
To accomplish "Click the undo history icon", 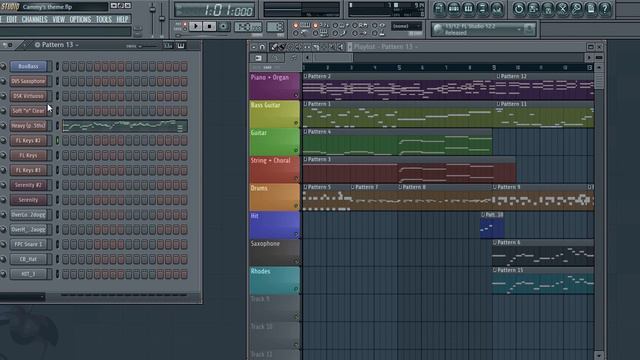I will [519, 9].
